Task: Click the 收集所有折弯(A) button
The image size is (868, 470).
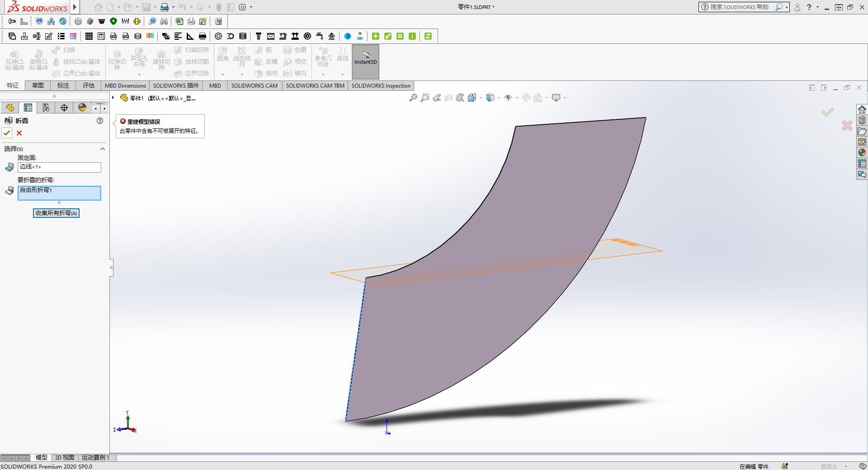Action: pos(56,213)
